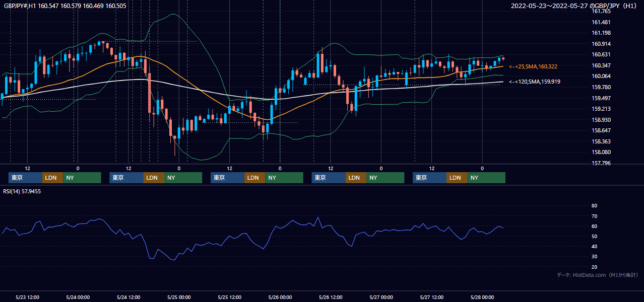Click the 159.213 price axis label
This screenshot has width=644, height=302.
tap(601, 109)
